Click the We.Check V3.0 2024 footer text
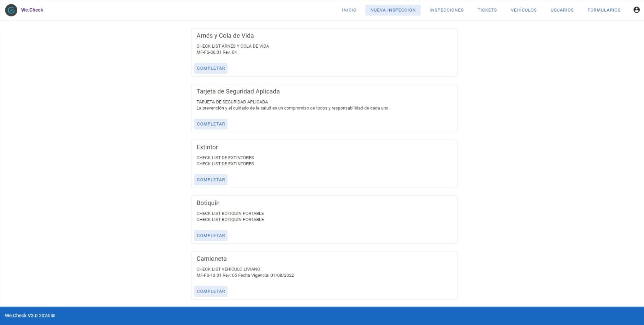 click(x=30, y=316)
